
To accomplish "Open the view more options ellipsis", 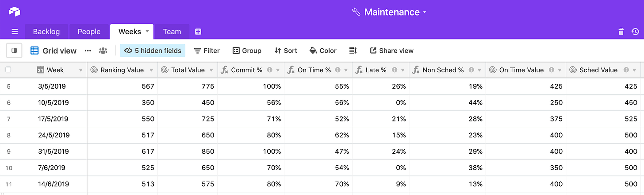I will click(x=88, y=51).
